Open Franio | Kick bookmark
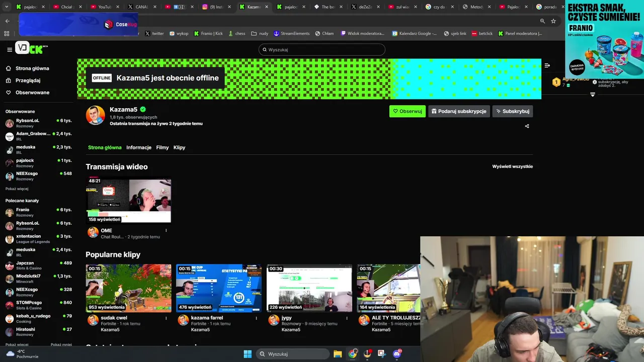Image resolution: width=644 pixels, height=362 pixels. pos(208,34)
